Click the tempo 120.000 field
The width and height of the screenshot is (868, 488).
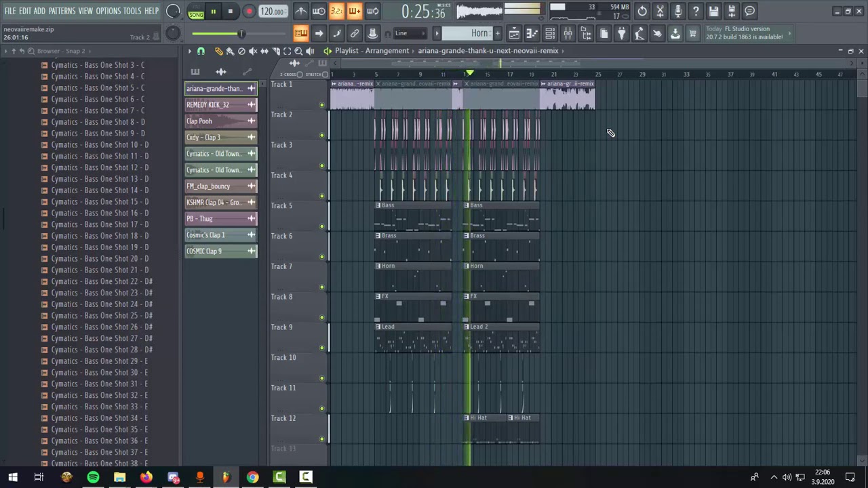tap(272, 12)
